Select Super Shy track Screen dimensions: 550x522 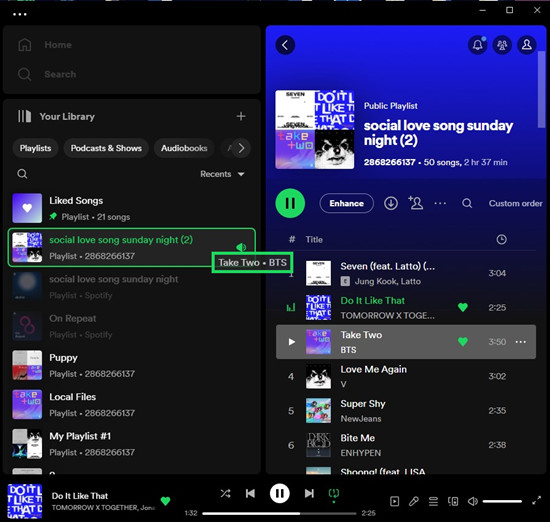coord(406,411)
